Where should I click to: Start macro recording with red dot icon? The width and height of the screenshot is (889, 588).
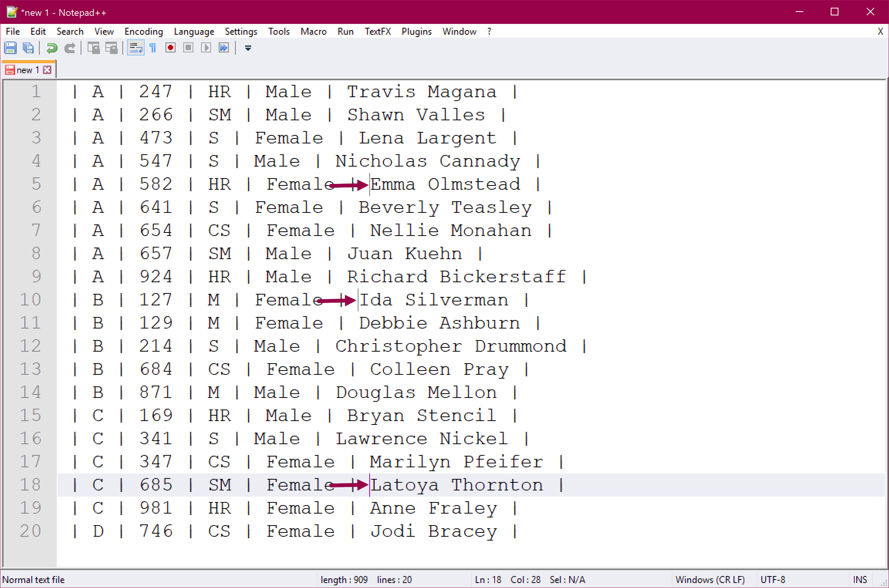[x=171, y=48]
